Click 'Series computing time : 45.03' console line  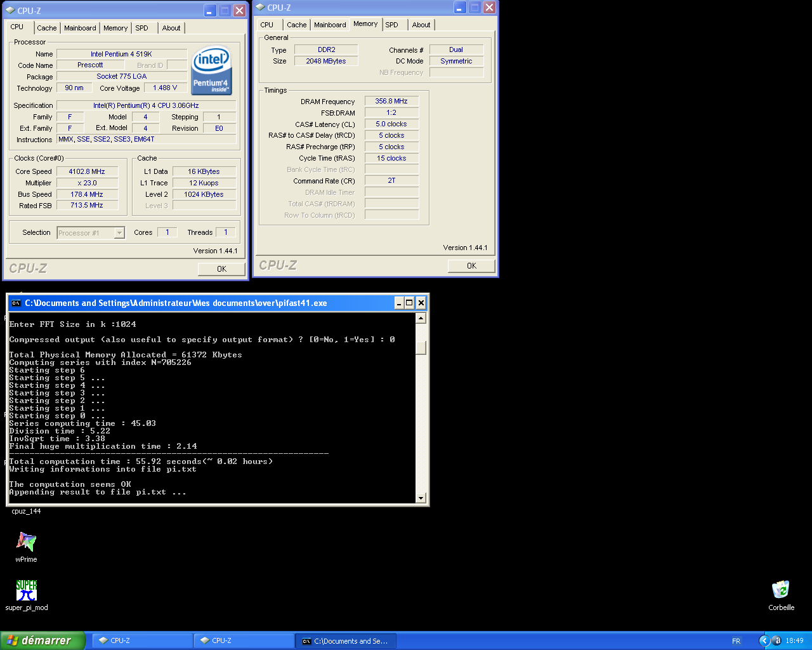pyautogui.click(x=82, y=423)
